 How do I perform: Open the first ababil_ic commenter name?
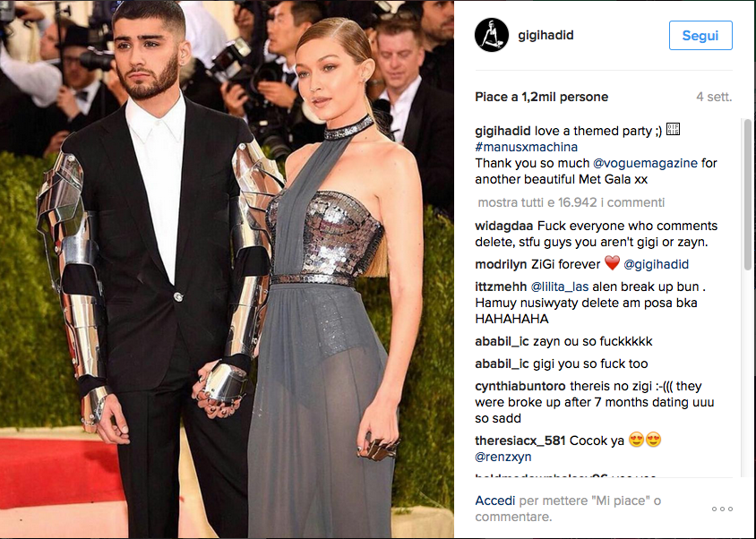502,341
